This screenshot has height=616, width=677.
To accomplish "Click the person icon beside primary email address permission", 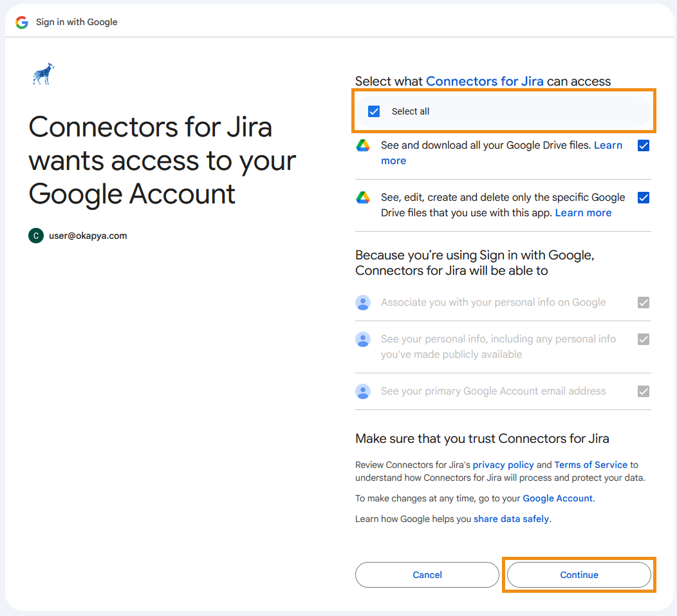I will click(x=363, y=391).
